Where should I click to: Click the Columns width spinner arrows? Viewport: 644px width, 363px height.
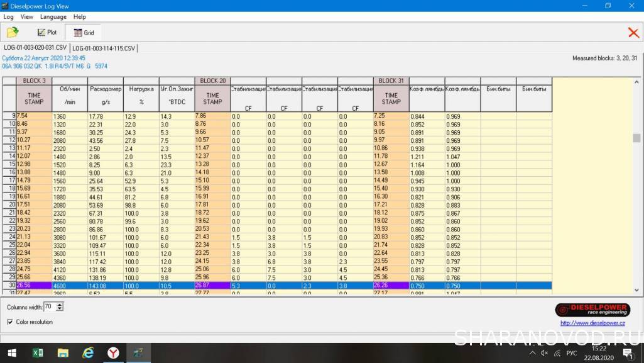(x=60, y=307)
